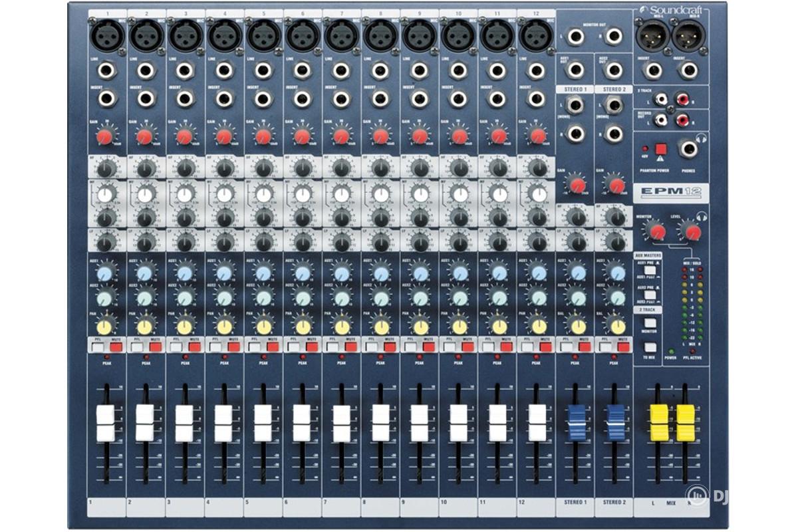Click the Stereo 1 red GAIN knob
Viewport: 798px width, 532px height.
[x=577, y=185]
